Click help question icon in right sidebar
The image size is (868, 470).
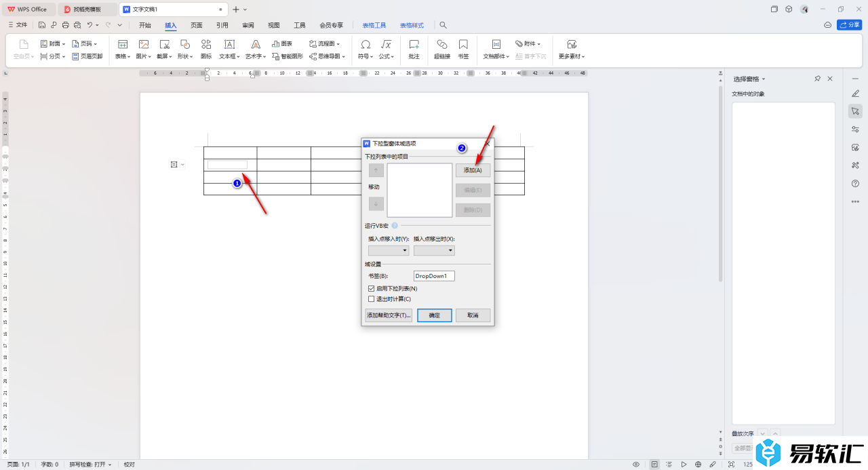click(x=855, y=183)
